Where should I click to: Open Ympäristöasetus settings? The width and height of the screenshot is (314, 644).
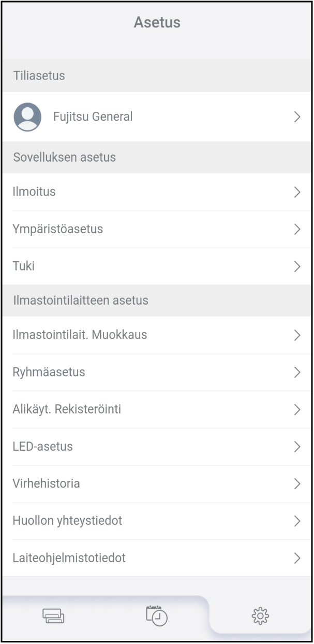(x=157, y=230)
